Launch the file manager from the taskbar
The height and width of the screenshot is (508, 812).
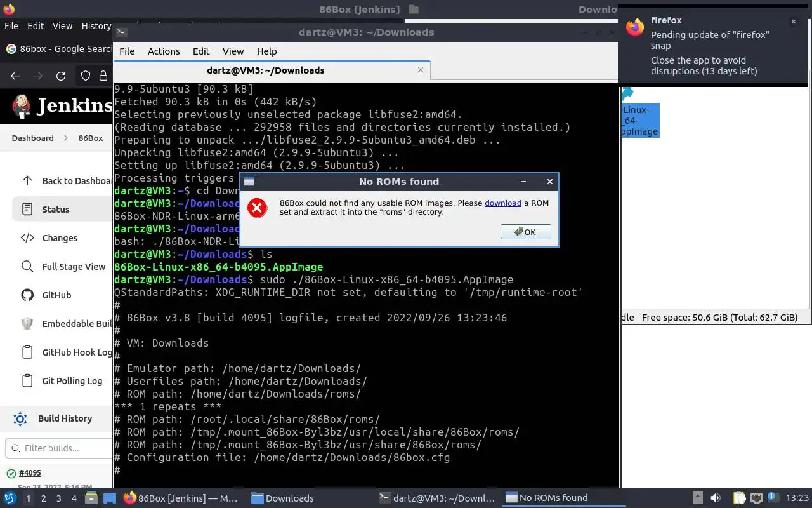91,498
